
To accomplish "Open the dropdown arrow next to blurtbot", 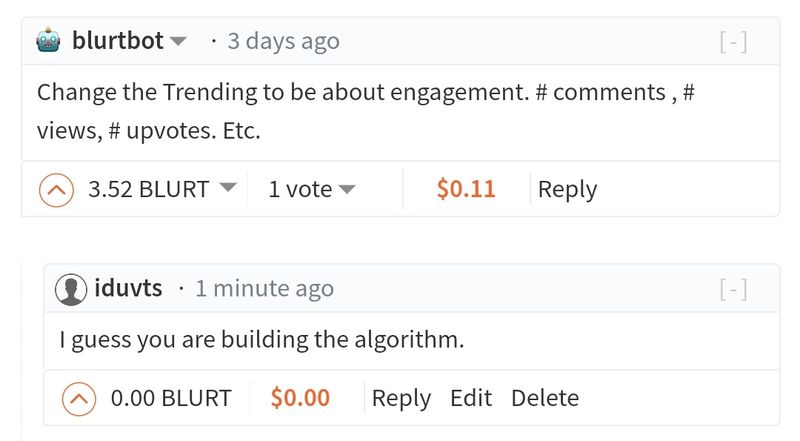I will pyautogui.click(x=178, y=41).
